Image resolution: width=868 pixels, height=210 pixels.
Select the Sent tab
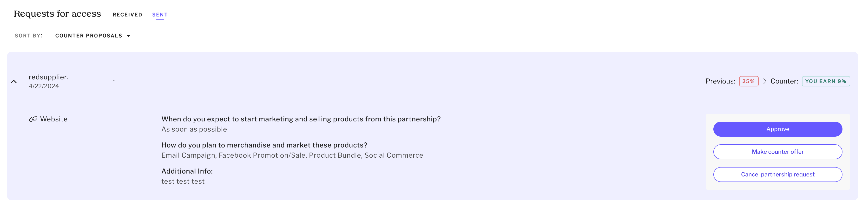160,15
